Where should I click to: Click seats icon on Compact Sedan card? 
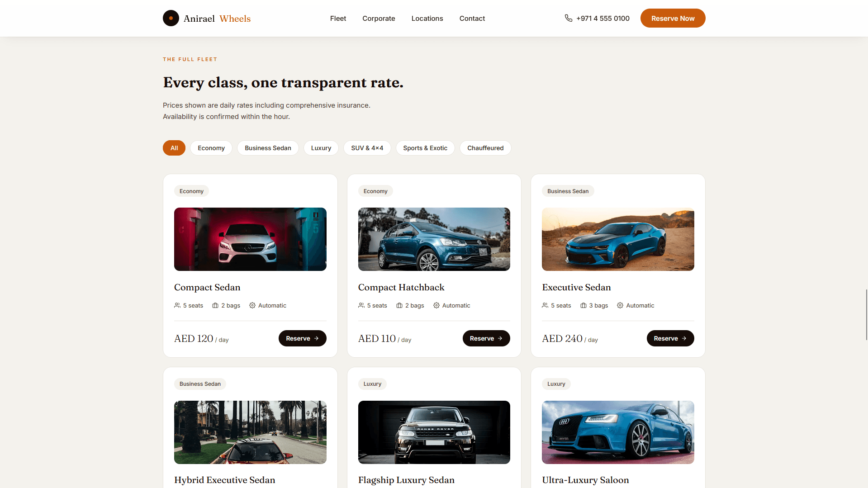click(177, 305)
